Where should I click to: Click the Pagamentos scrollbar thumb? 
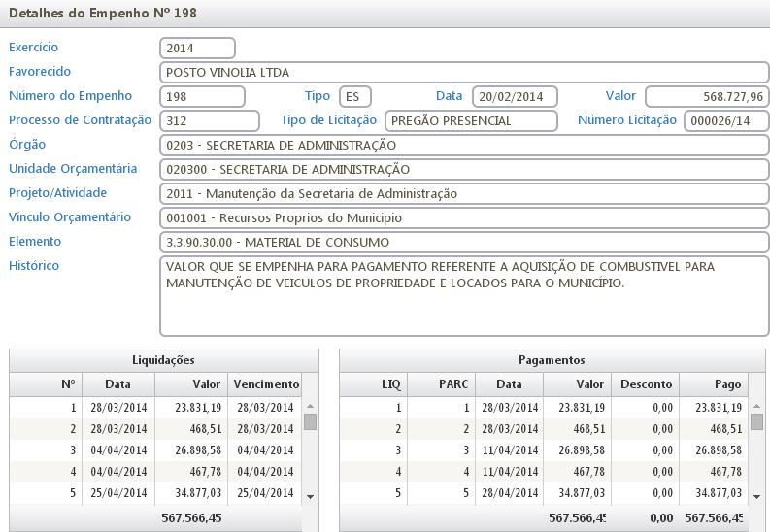[756, 421]
